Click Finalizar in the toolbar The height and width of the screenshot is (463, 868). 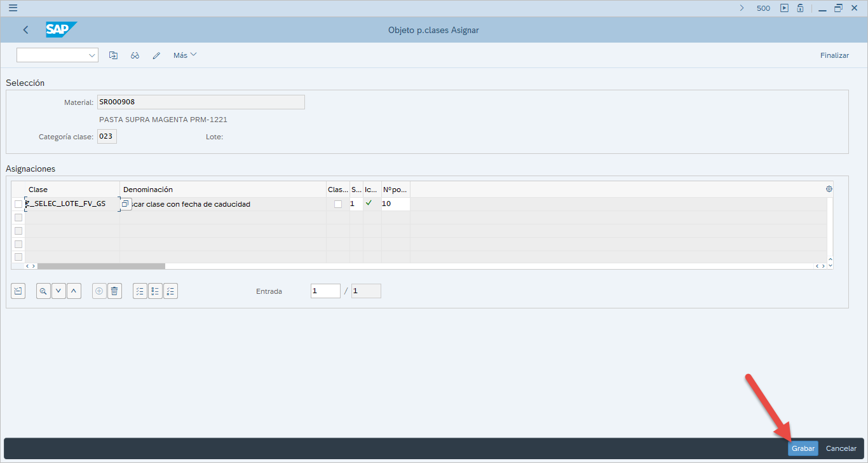pos(834,55)
